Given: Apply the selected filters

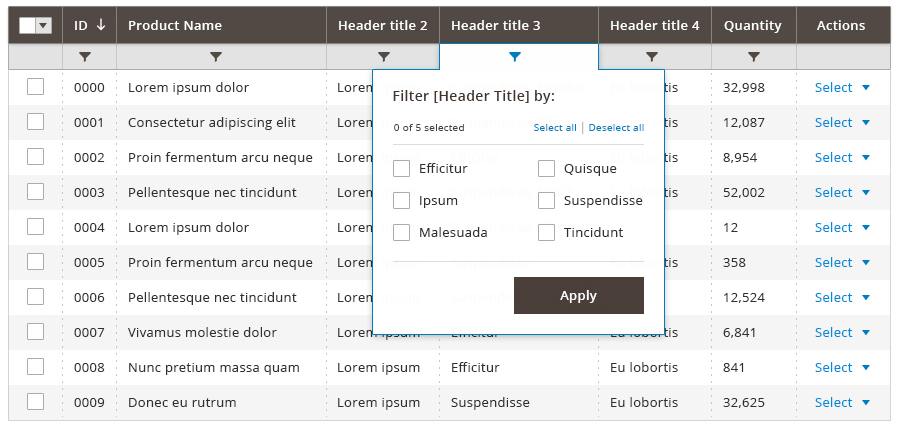Looking at the screenshot, I should (x=579, y=295).
